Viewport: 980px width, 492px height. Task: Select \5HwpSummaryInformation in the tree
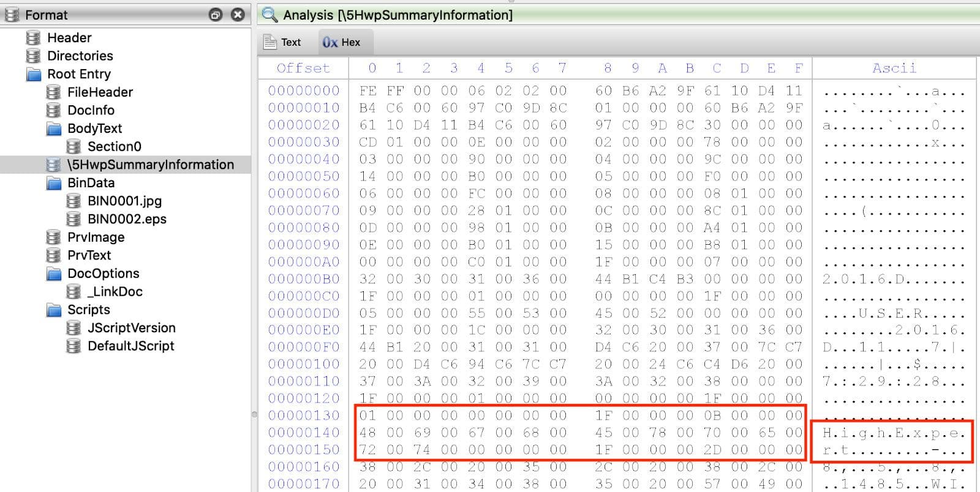tap(151, 165)
